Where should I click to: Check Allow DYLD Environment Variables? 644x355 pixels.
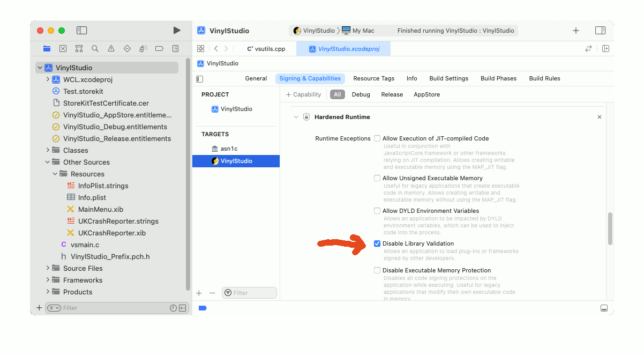[377, 211]
